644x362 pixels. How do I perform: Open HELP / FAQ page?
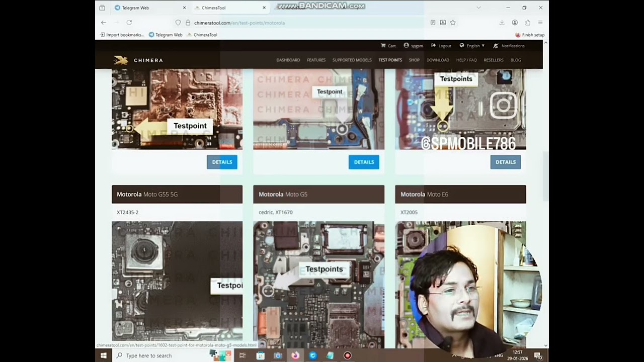(466, 60)
